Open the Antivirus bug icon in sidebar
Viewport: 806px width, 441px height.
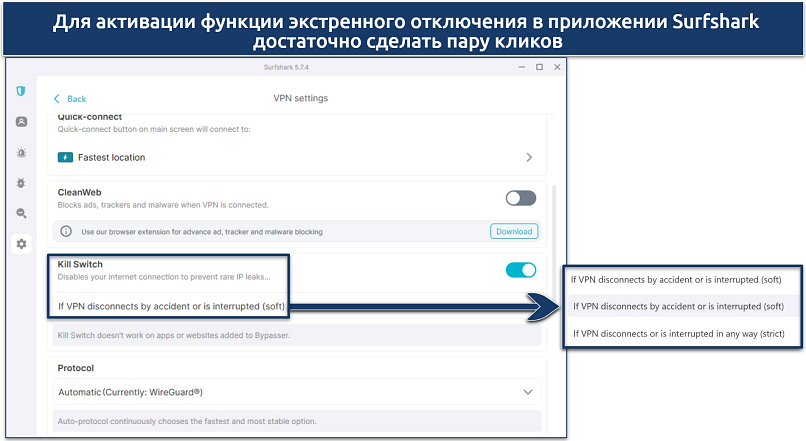21,183
